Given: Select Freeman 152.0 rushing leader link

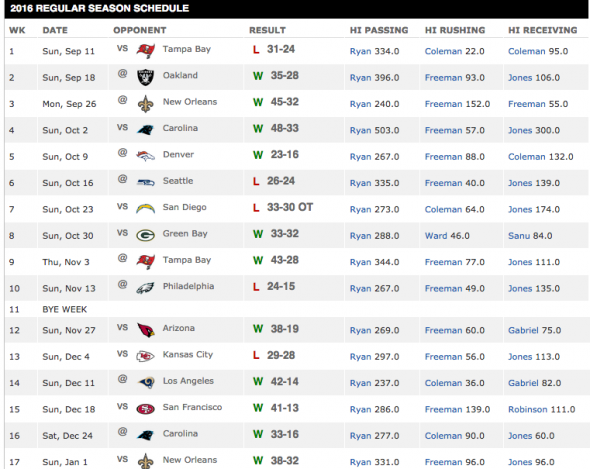Looking at the screenshot, I should 457,104.
